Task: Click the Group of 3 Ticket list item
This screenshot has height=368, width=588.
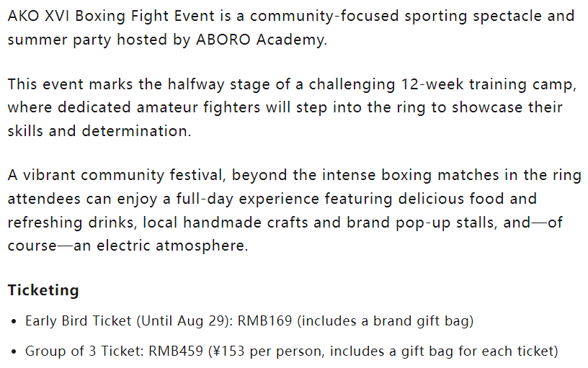Action: tap(291, 351)
